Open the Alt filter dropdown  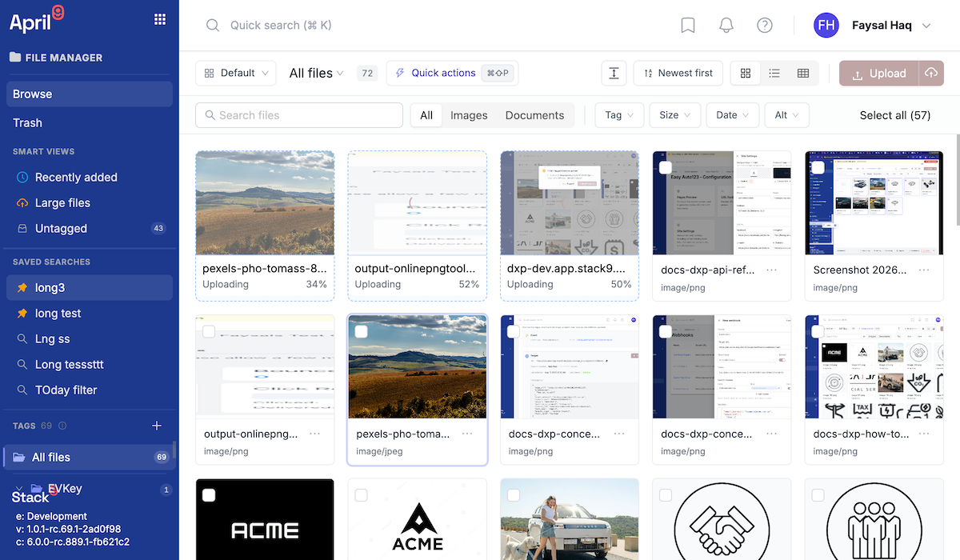[787, 115]
